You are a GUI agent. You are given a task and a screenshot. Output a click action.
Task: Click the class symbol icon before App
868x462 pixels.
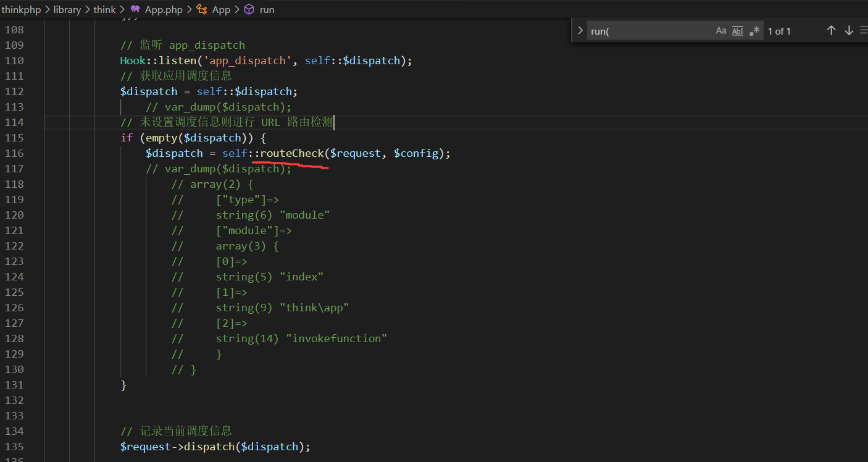[x=202, y=9]
